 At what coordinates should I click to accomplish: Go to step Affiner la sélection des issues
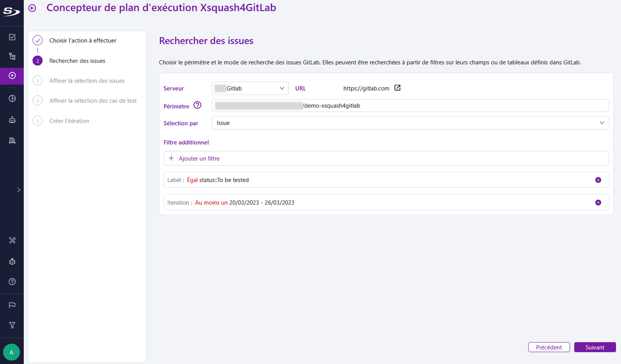coord(87,81)
